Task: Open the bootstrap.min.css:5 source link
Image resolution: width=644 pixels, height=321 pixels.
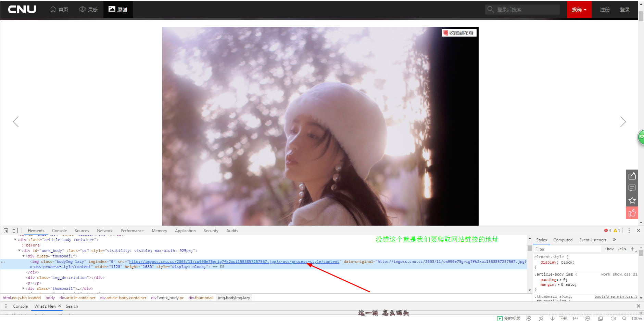Action: click(x=616, y=296)
